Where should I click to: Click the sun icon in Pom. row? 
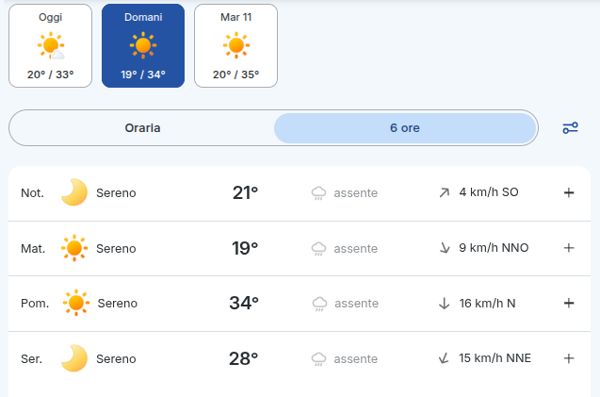(76, 303)
